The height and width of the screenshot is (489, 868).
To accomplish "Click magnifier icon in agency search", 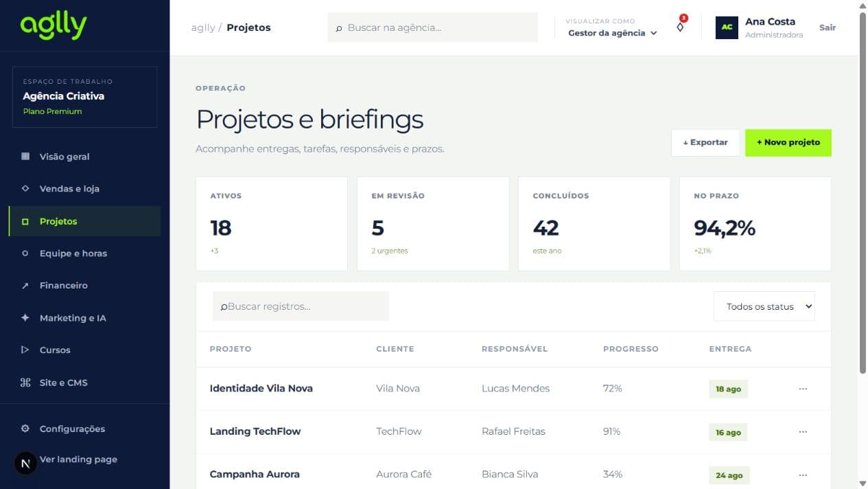I will pos(339,28).
